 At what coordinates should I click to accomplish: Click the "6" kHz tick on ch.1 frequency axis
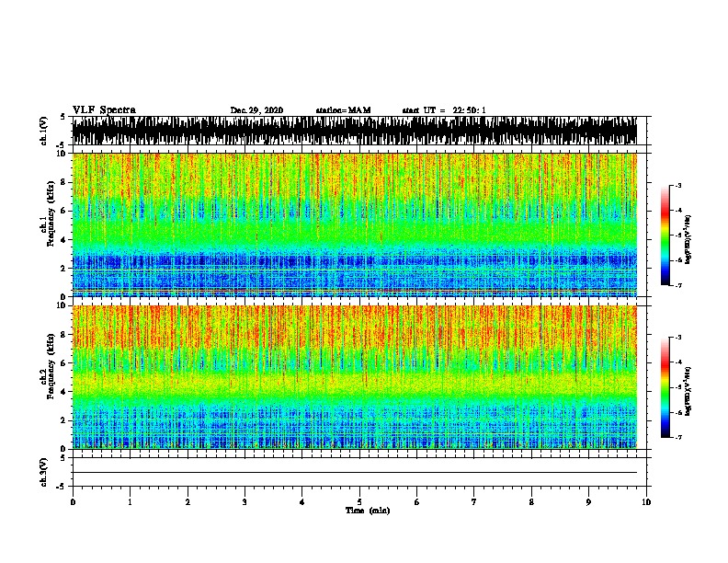tap(64, 211)
